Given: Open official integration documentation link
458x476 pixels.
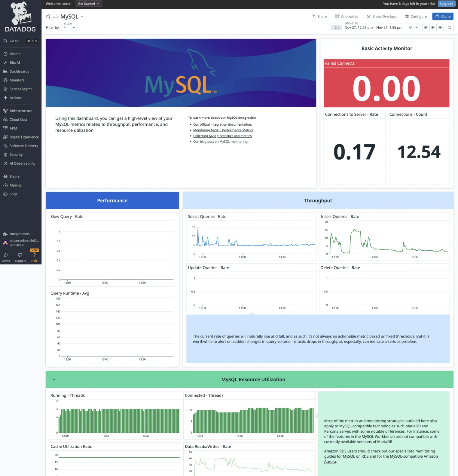Looking at the screenshot, I should click(x=222, y=124).
